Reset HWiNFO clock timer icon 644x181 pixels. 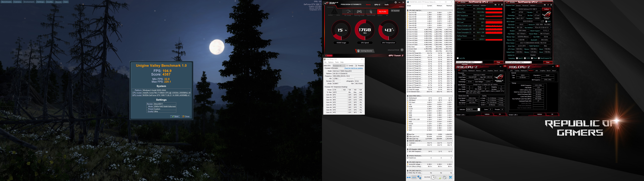point(433,177)
